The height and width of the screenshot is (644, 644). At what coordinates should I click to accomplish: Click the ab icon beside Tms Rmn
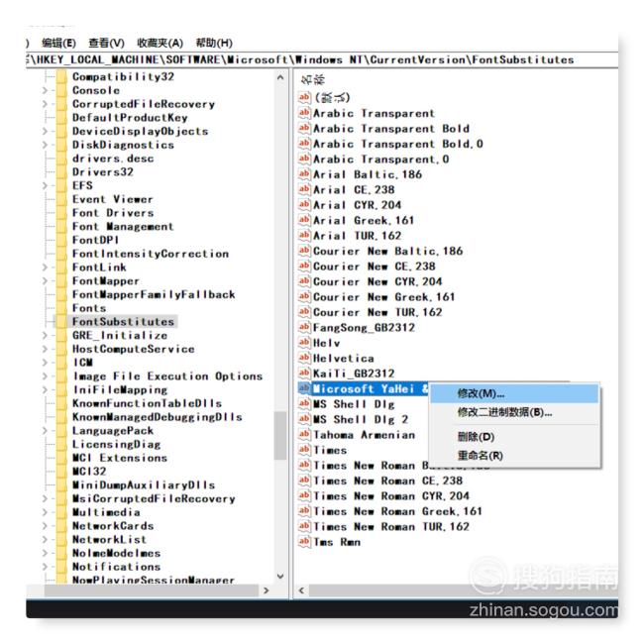(x=304, y=542)
